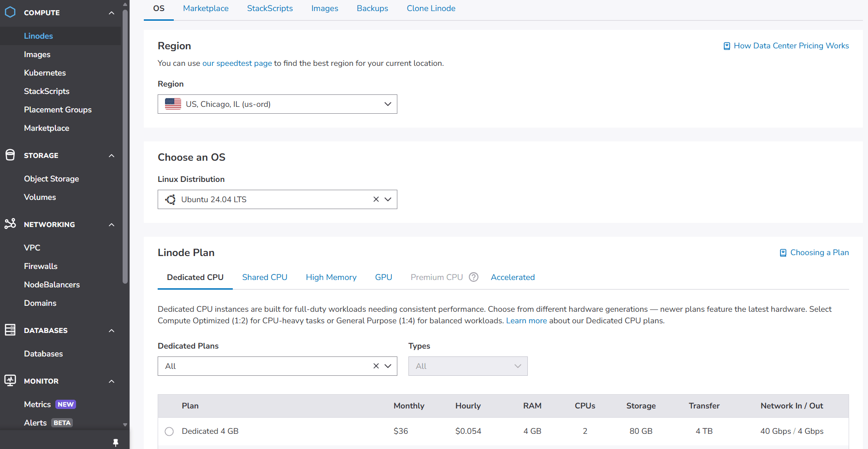This screenshot has width=868, height=449.
Task: Select the Dedicated CPU plan tab
Action: [x=195, y=277]
